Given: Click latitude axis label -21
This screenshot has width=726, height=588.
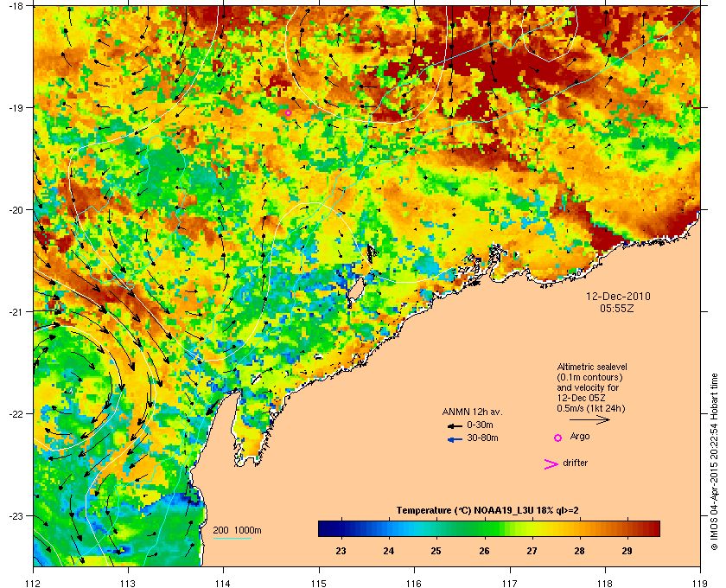Looking at the screenshot, I should click(16, 311).
